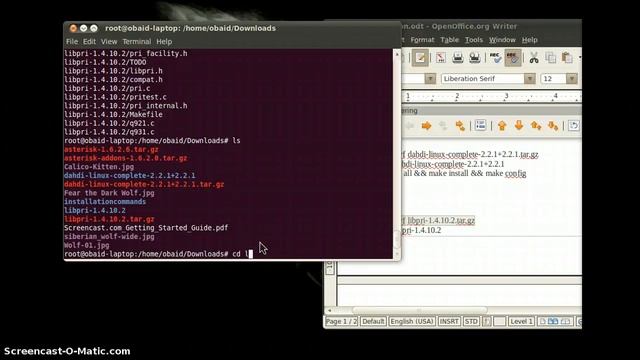Click Calico-Kitten.jpg in terminal listing
Viewport: 640px width, 360px height.
pyautogui.click(x=99, y=167)
